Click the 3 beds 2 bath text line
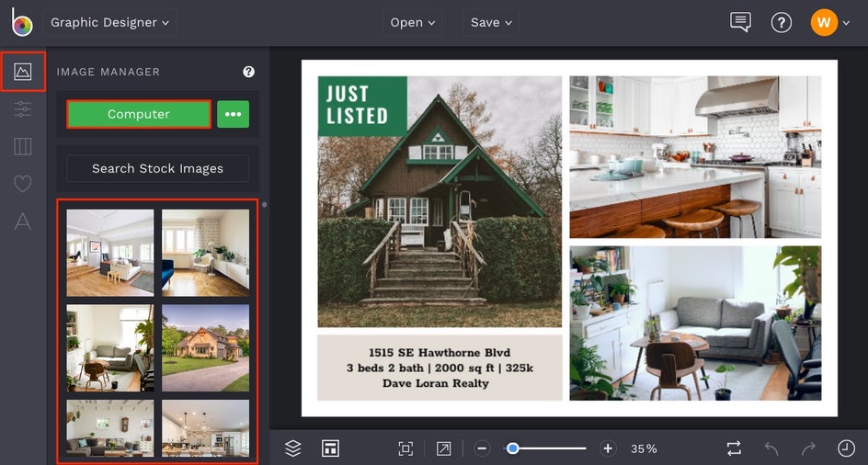The width and height of the screenshot is (868, 465). click(x=440, y=368)
